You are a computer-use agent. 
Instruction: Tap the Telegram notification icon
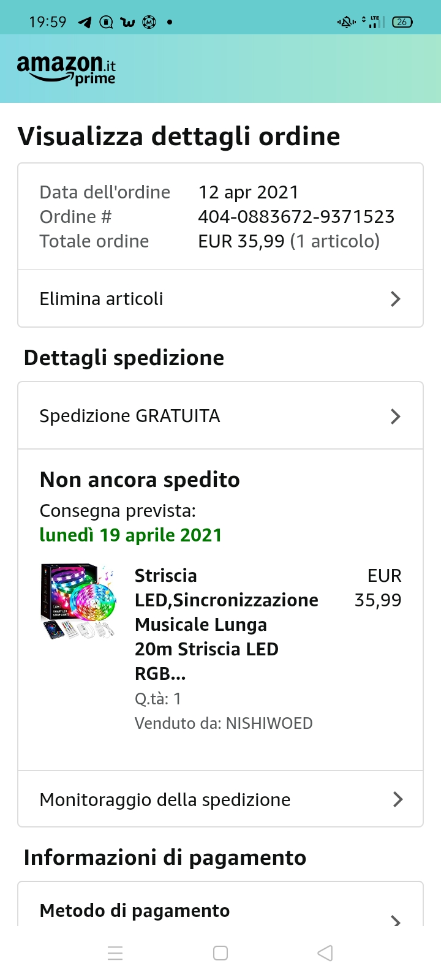tap(85, 23)
